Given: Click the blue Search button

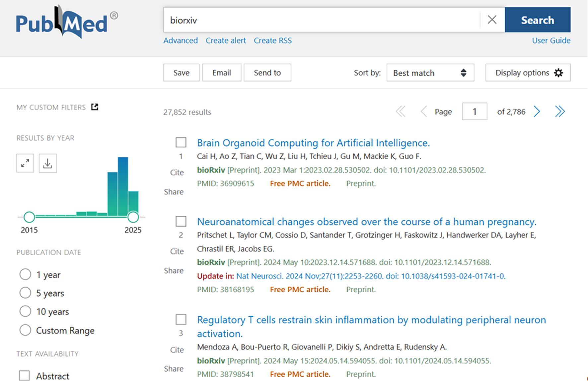Looking at the screenshot, I should [x=538, y=20].
